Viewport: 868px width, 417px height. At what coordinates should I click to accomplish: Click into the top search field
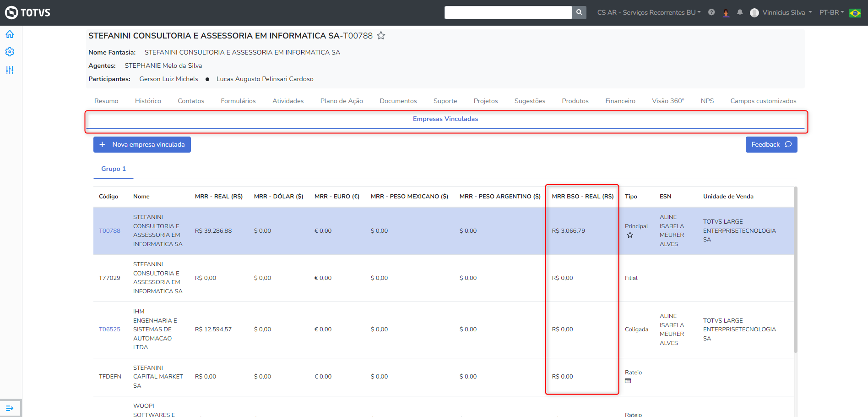click(508, 12)
